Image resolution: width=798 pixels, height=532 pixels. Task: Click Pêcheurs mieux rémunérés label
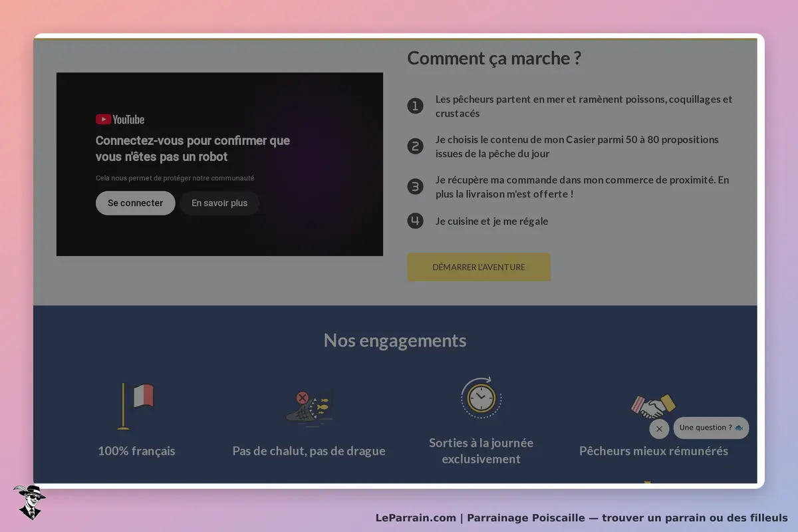(x=654, y=451)
